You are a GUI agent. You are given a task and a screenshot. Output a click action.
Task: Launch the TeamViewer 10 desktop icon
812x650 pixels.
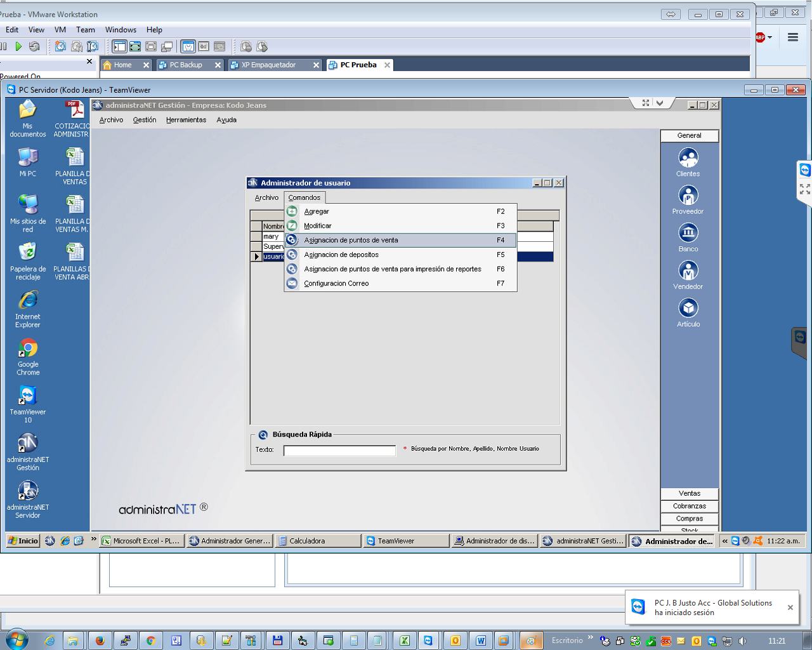28,396
